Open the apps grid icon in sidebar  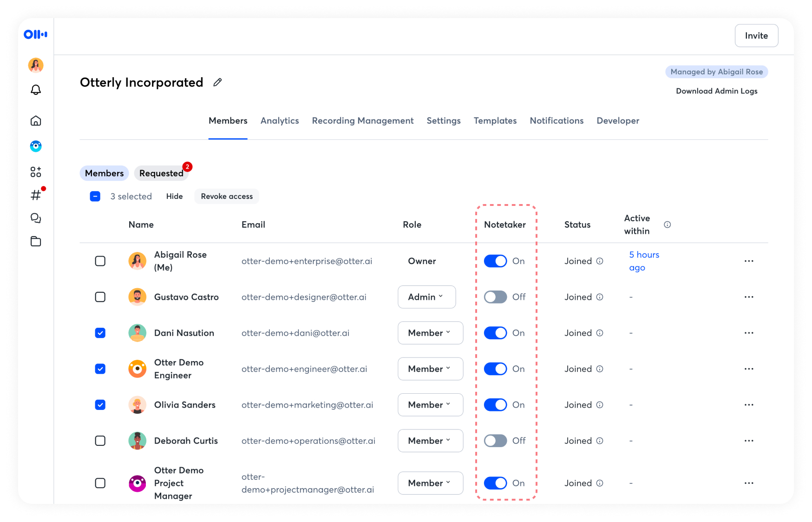[x=36, y=172]
